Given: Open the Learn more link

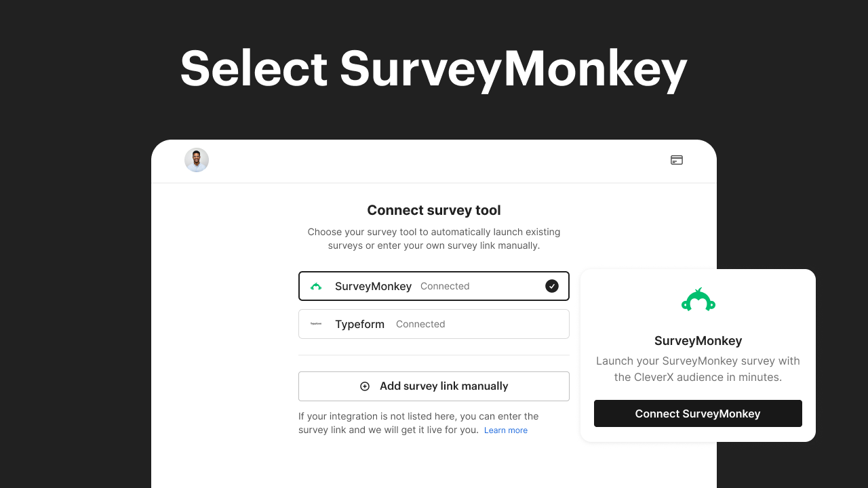Looking at the screenshot, I should pos(505,430).
